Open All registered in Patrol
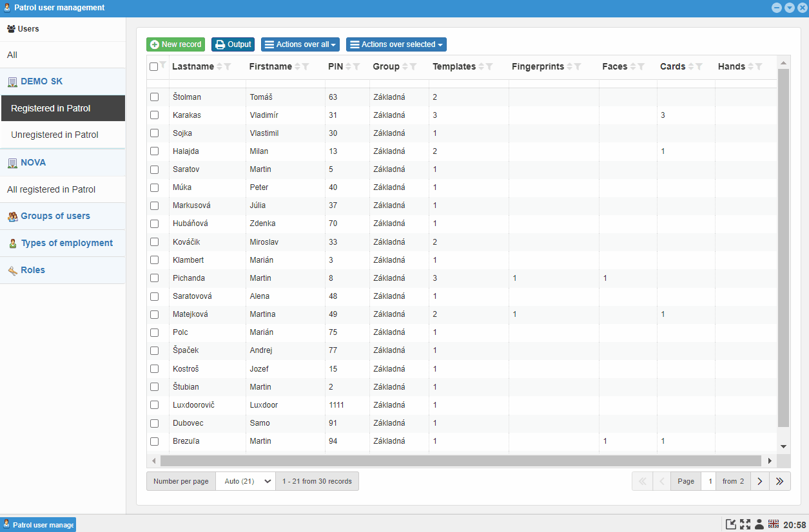Image resolution: width=809 pixels, height=532 pixels. pos(63,189)
